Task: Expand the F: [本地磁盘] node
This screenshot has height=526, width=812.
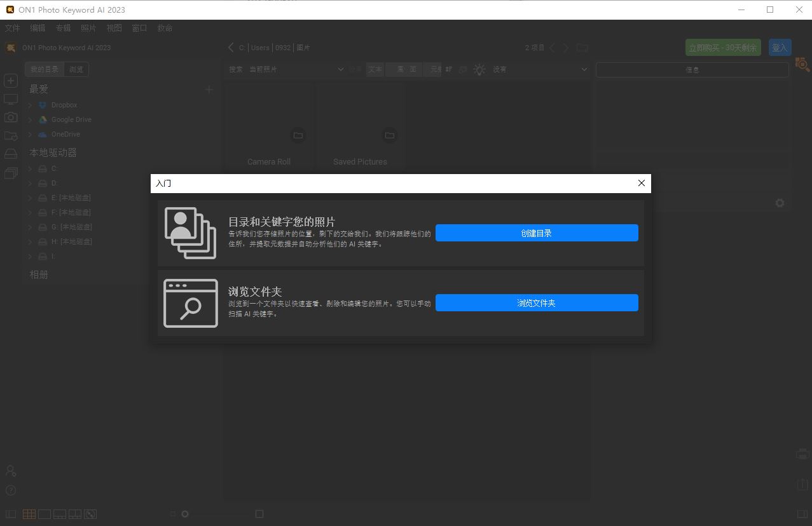Action: (x=30, y=213)
